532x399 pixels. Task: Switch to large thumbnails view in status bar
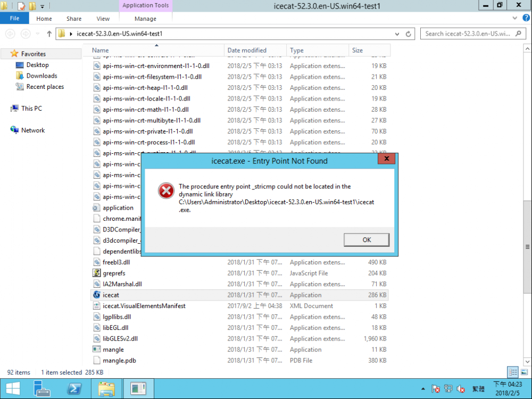point(523,372)
